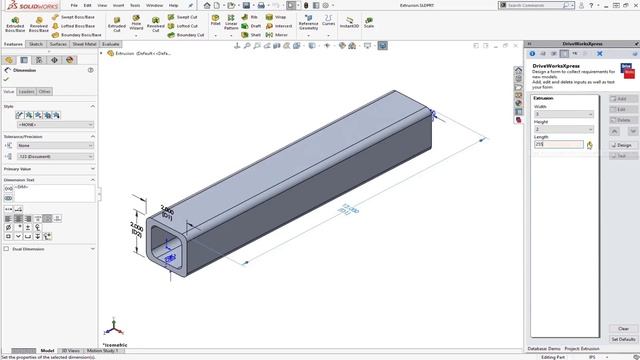Open the DimXpertManager panel tab

[x=54, y=60]
